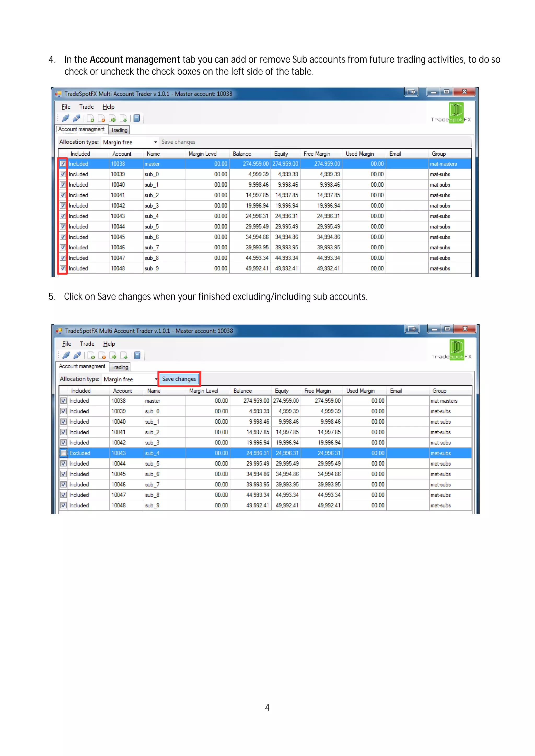Image resolution: width=535 pixels, height=756 pixels.
Task: Click the disconnect plug icon in step 4 window
Action: coord(77,118)
